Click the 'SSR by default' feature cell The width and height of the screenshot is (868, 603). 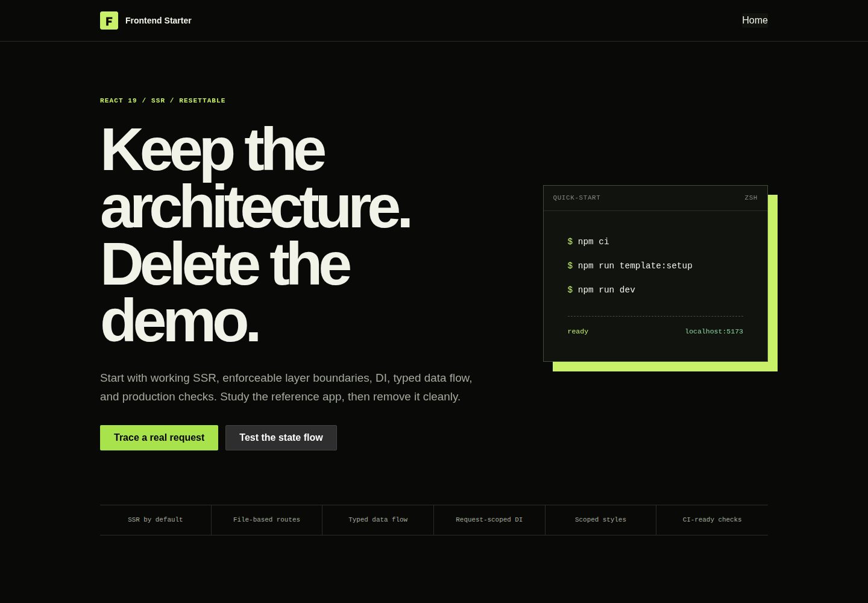tap(156, 520)
